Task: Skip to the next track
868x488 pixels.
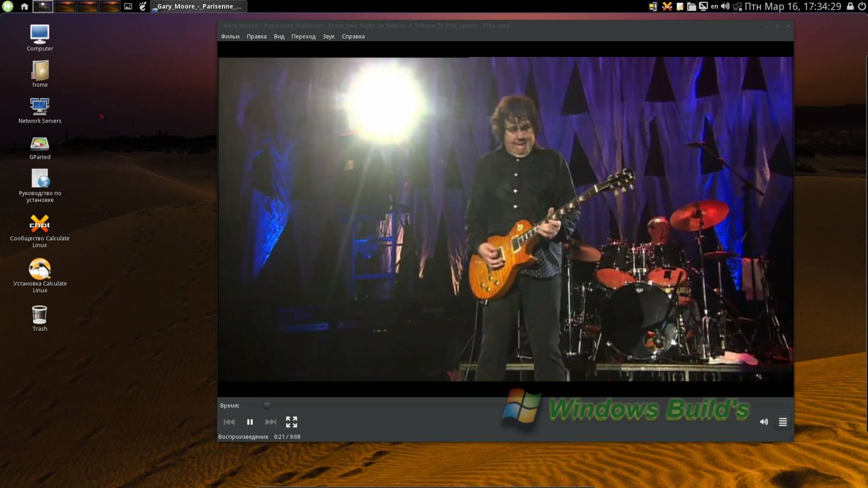Action: 271,422
